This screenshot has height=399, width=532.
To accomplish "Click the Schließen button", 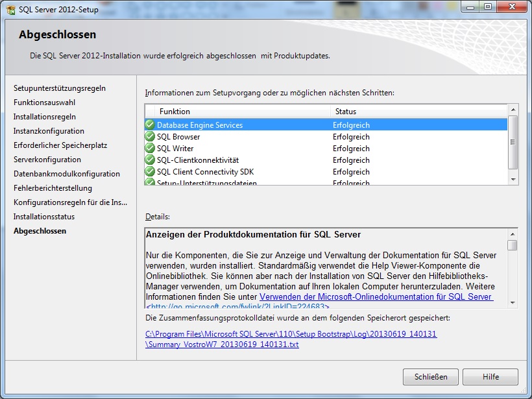I will [x=431, y=376].
